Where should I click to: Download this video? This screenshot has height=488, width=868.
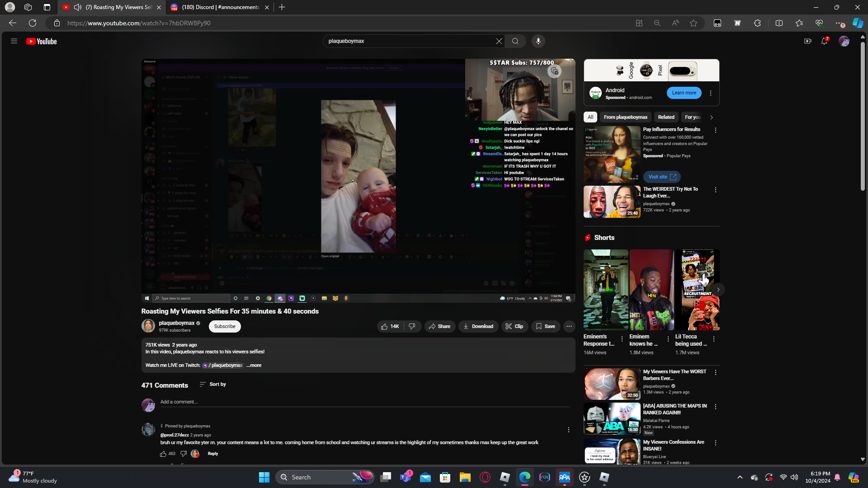[478, 326]
